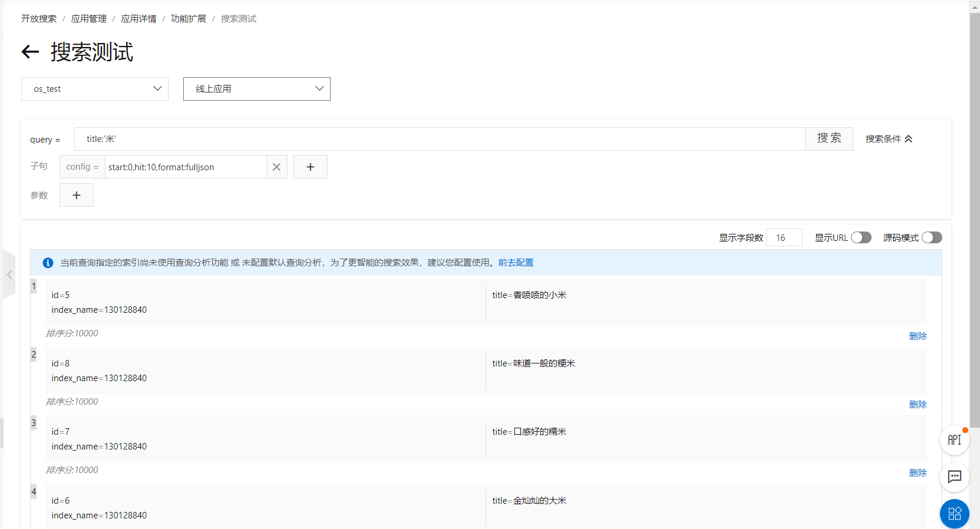
Task: Edit the 显示字段数 field showing 16
Action: (784, 237)
